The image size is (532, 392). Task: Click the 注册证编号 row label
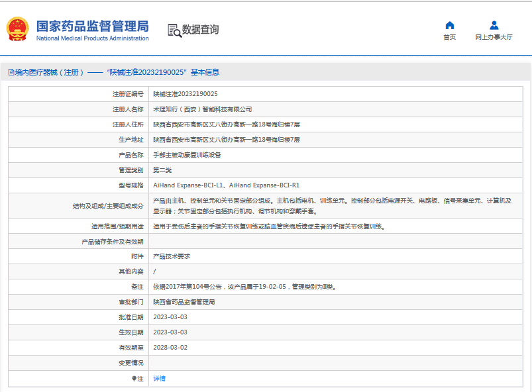128,94
